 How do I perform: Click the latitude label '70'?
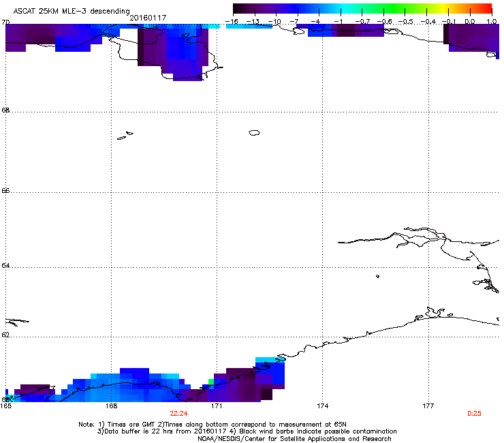(x=5, y=22)
